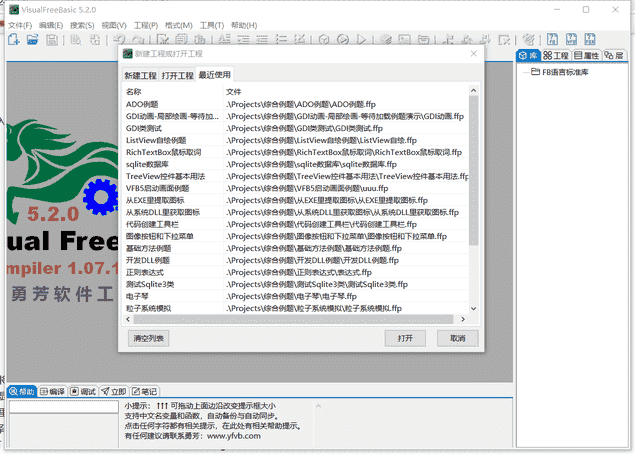Click the pencil-and-ruler tools toolbar icon
The height and width of the screenshot is (454, 635).
coord(528,39)
